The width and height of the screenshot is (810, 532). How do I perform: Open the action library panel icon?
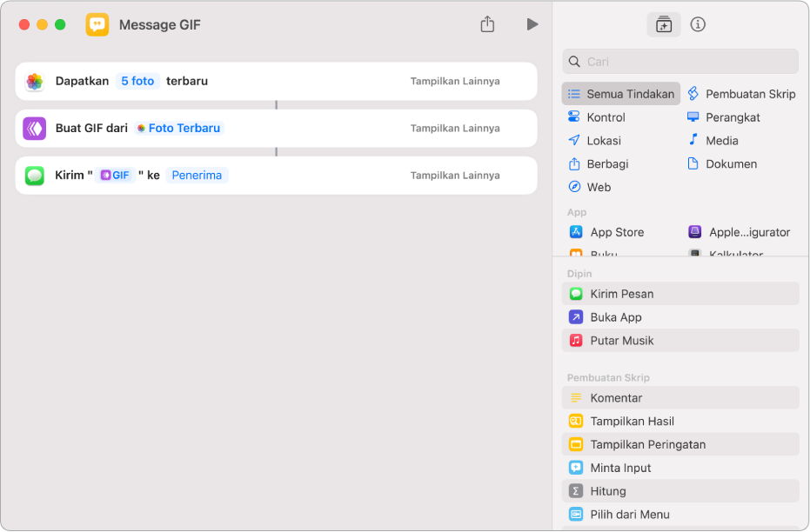(664, 24)
